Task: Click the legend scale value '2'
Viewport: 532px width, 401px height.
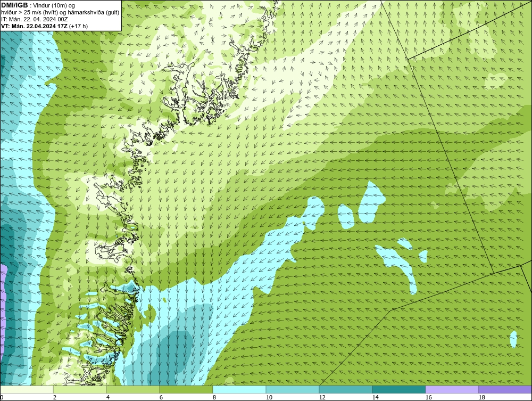Action: click(55, 397)
